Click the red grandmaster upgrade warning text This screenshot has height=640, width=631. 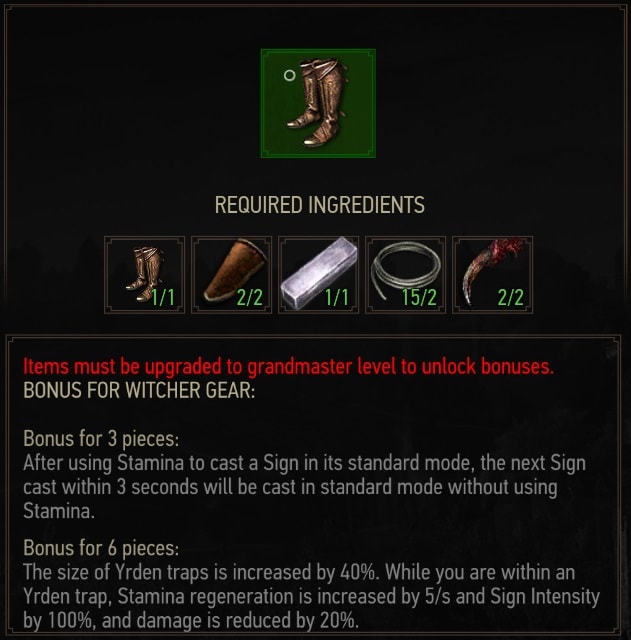click(289, 367)
